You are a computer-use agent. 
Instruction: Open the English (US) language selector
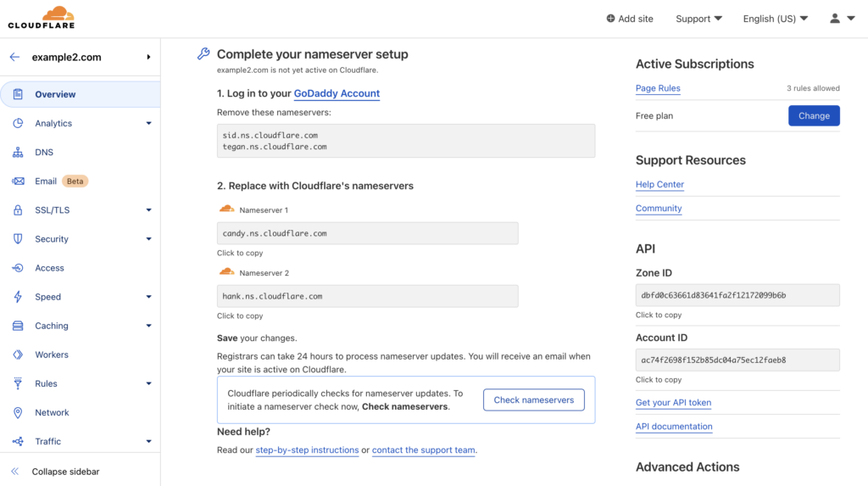click(x=775, y=19)
